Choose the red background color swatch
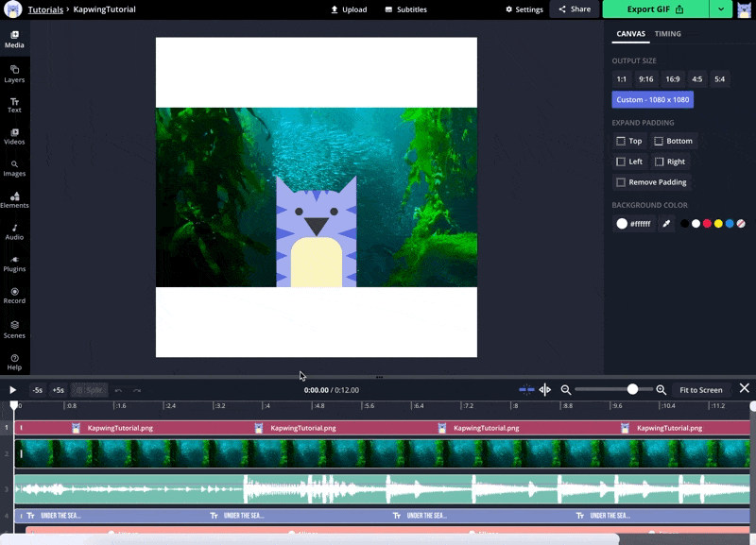This screenshot has width=756, height=545. (707, 224)
